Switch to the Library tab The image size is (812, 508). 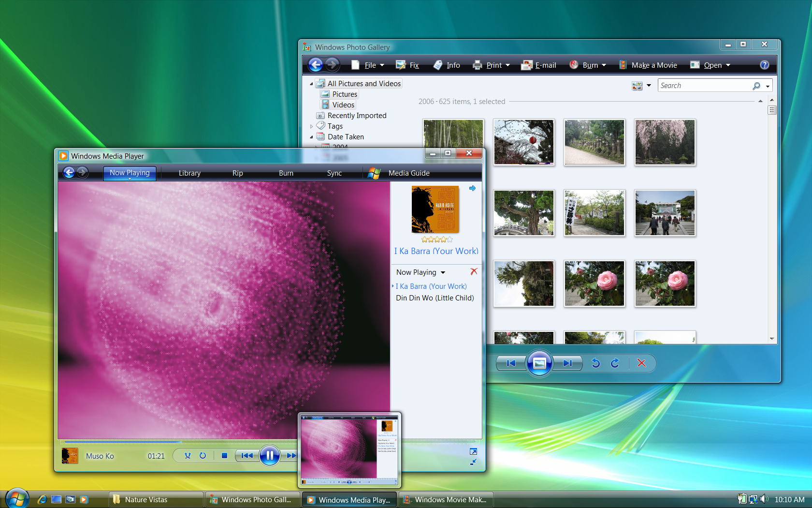click(189, 173)
